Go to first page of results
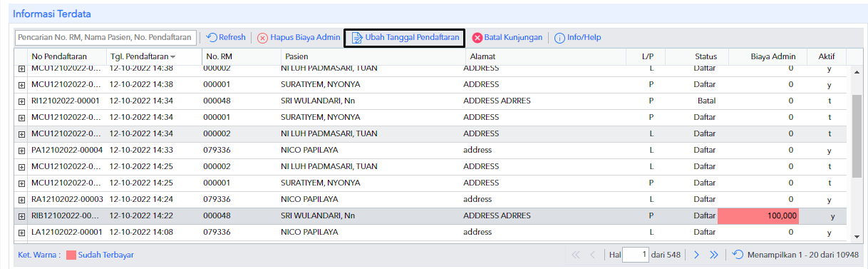868x269 pixels. pos(576,255)
